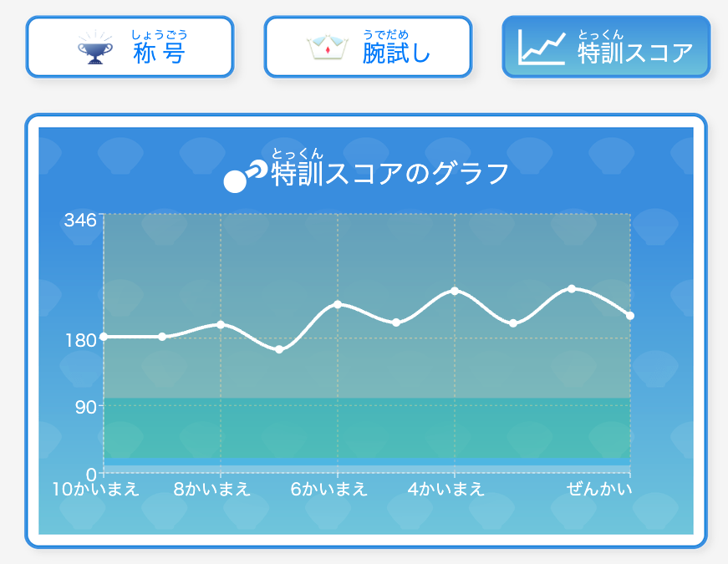The image size is (728, 564).
Task: Click the trophy icon on the 称号 tab
Action: [95, 48]
